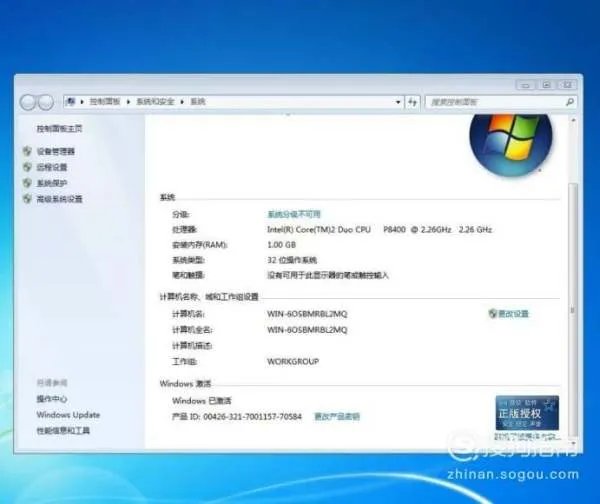Open 操作中心 (Action Center) link
The width and height of the screenshot is (600, 504).
(52, 399)
